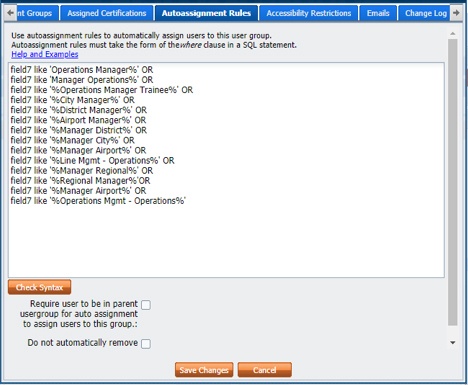This screenshot has height=385, width=468.
Task: Enable require user in parent usergroup checkbox
Action: tap(146, 305)
